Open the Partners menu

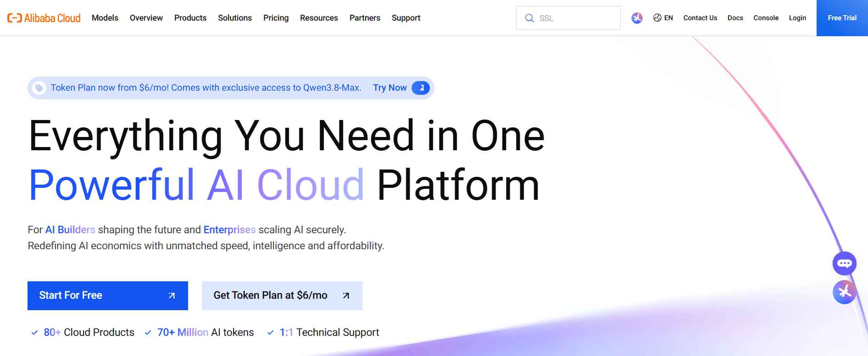coord(365,18)
